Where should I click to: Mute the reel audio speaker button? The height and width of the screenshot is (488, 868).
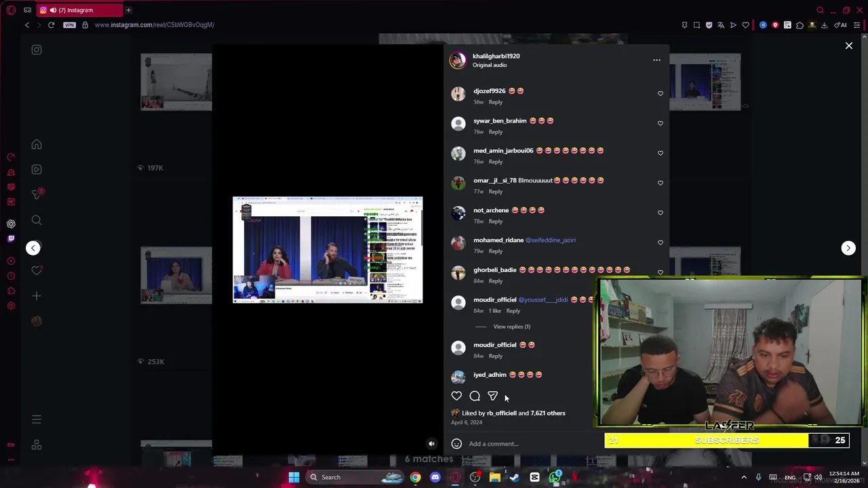[431, 444]
